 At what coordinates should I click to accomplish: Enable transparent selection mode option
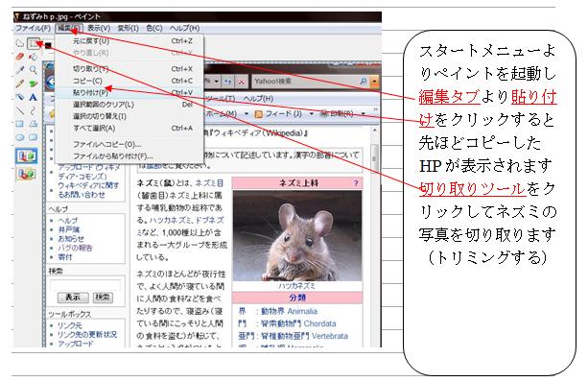coord(26,174)
